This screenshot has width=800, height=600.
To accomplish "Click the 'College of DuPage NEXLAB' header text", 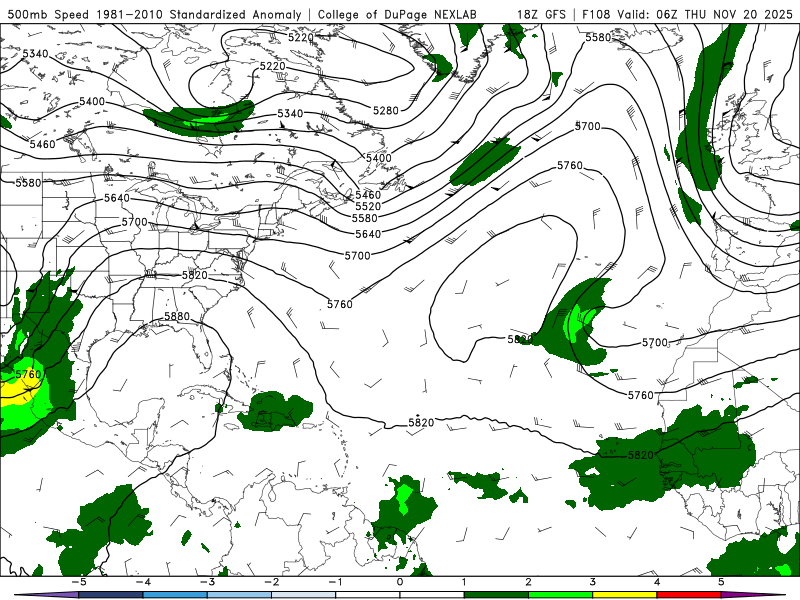I will [x=397, y=14].
